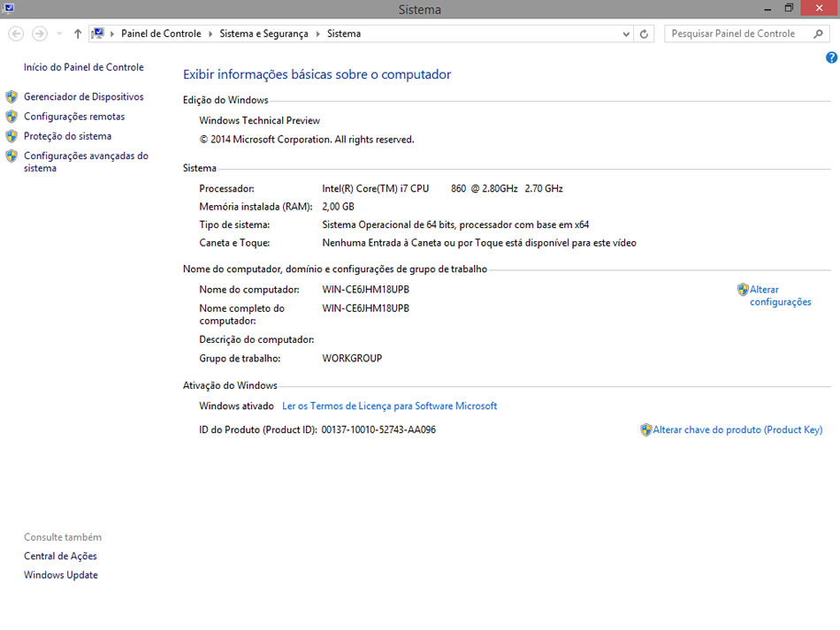Select the WORKGROUP value

[352, 359]
